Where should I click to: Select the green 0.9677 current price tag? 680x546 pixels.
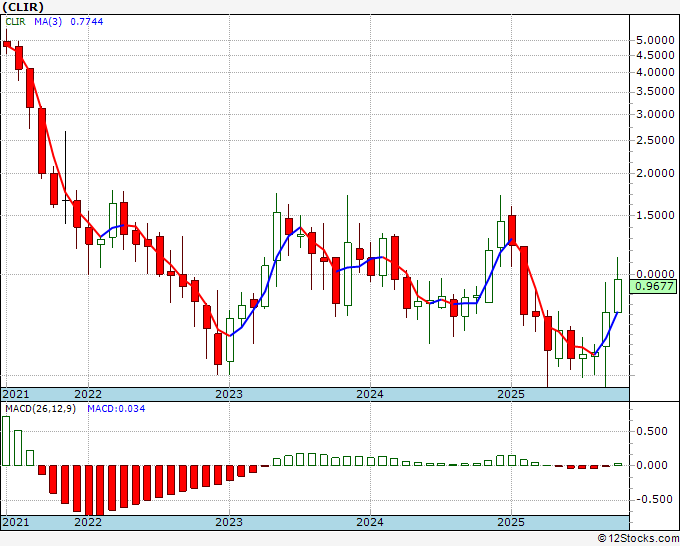[x=653, y=286]
